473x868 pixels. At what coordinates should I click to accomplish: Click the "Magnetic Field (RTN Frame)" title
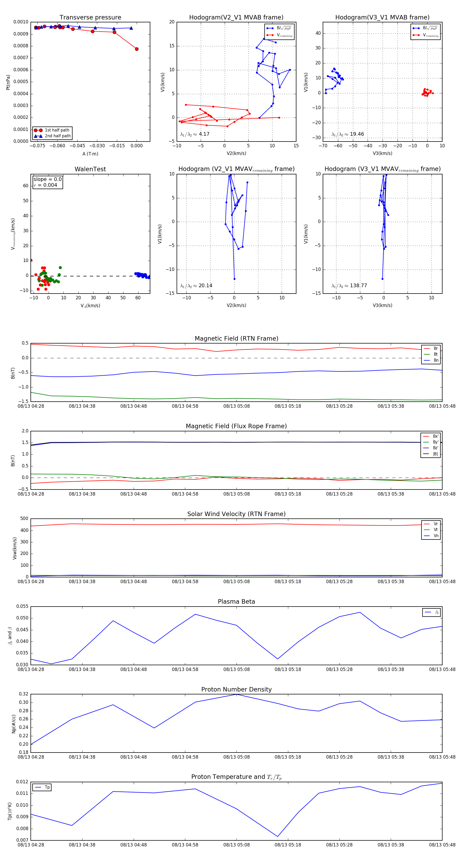[x=236, y=339]
